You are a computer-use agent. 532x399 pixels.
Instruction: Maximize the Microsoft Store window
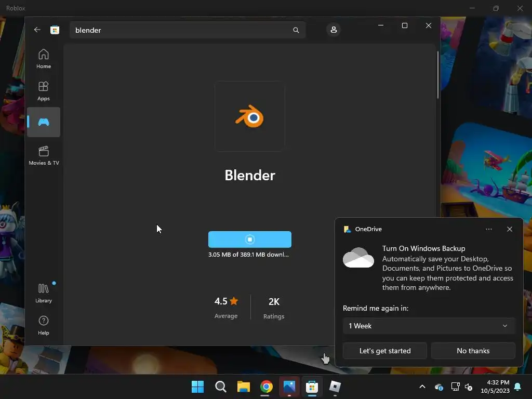404,25
